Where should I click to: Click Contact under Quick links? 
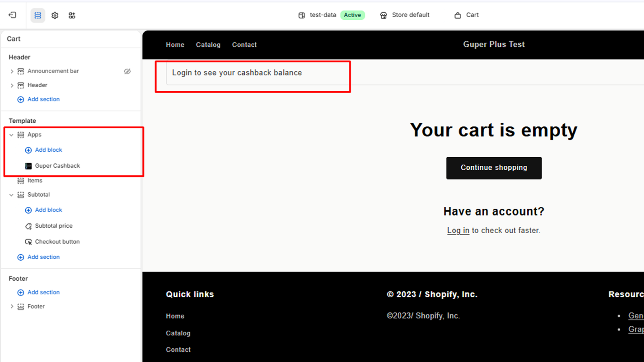(178, 350)
